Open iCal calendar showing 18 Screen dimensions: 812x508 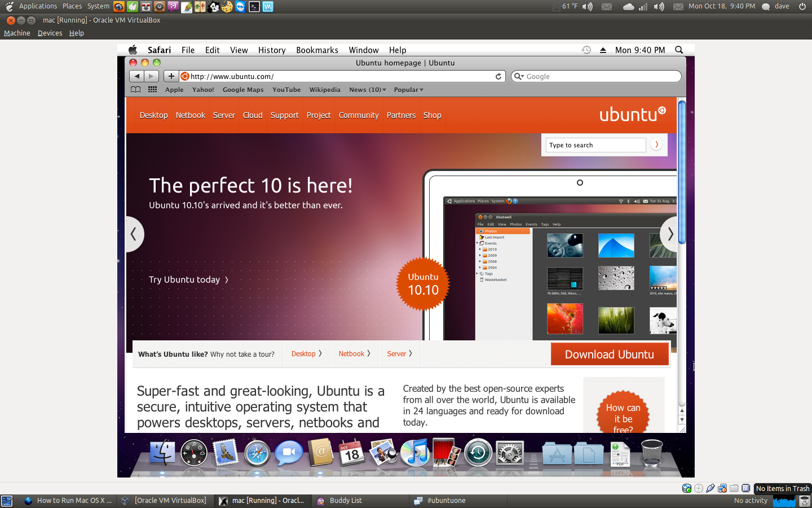pyautogui.click(x=352, y=453)
